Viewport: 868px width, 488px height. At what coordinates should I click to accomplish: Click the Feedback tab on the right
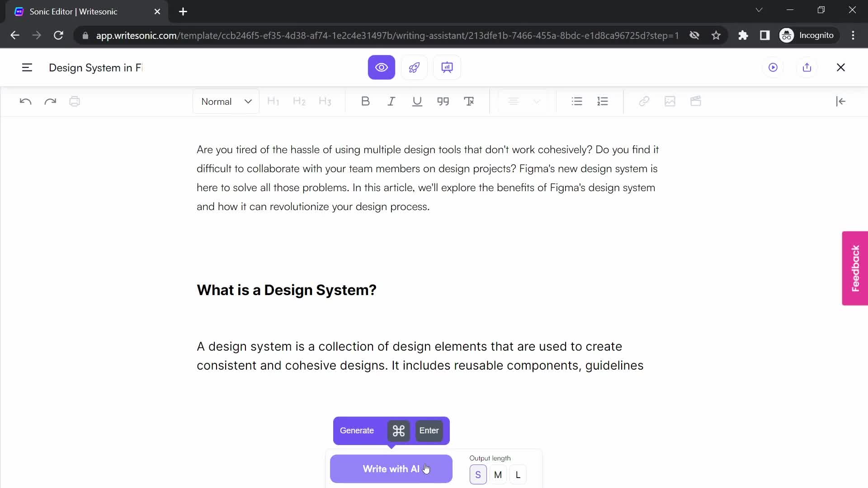coord(857,267)
